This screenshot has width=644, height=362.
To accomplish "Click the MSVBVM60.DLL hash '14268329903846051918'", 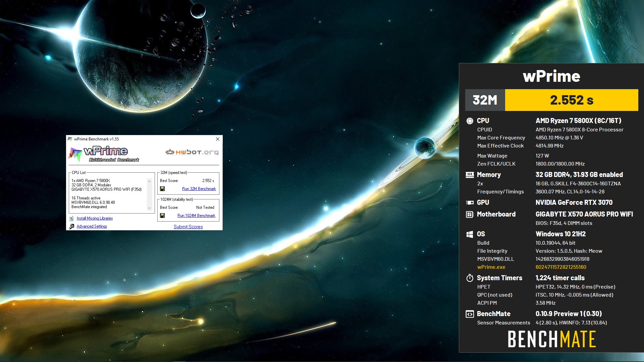I will tap(562, 259).
